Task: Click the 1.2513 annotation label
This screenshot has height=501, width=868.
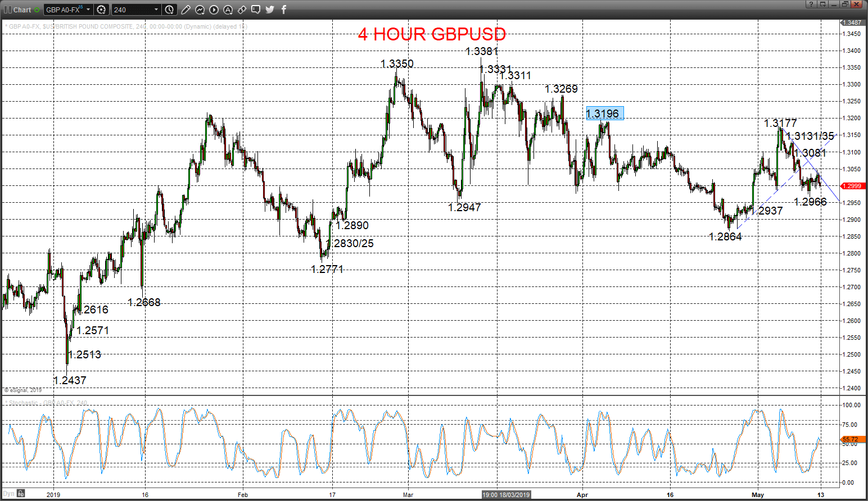Action: pyautogui.click(x=85, y=354)
